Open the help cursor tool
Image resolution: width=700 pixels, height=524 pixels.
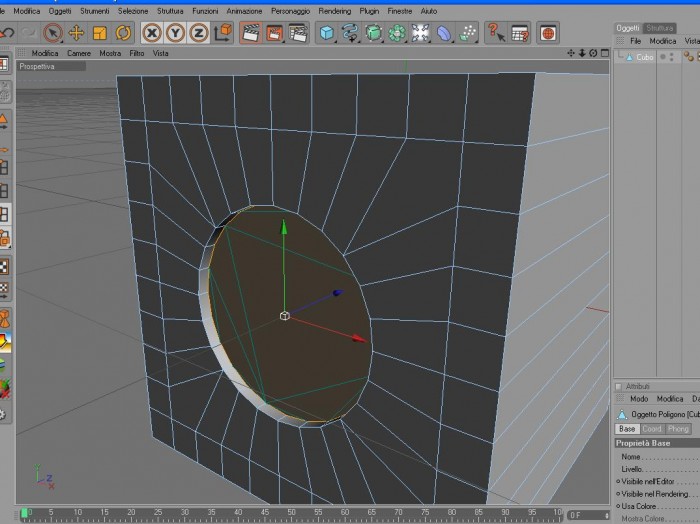[x=496, y=33]
